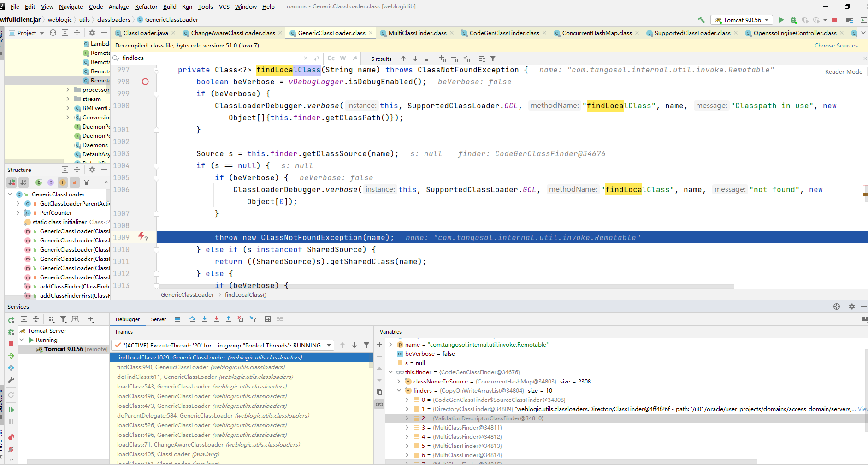Click the New Watch plus icon in Variables
The width and height of the screenshot is (868, 465).
(x=379, y=344)
